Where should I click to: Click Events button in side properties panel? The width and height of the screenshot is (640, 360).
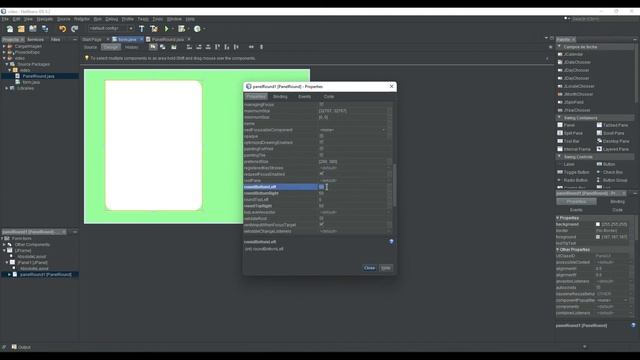(576, 210)
